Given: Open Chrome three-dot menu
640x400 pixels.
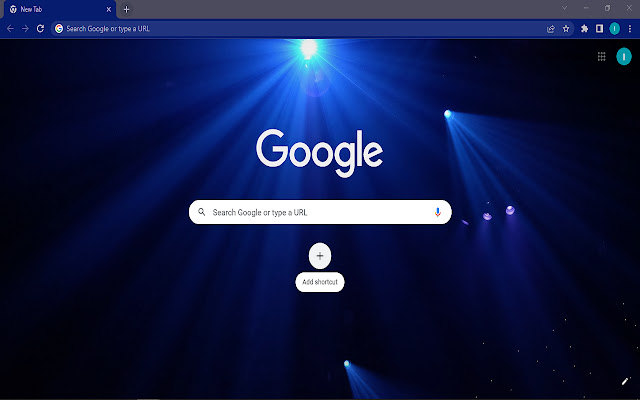Looking at the screenshot, I should click(630, 29).
